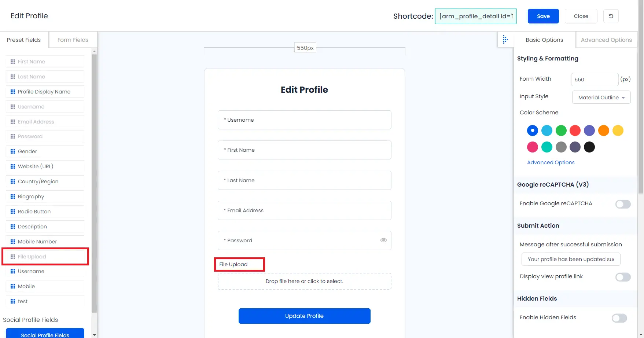Click the left panel scroll down arrow
Screen dimensions: 644x338
(x=94, y=335)
